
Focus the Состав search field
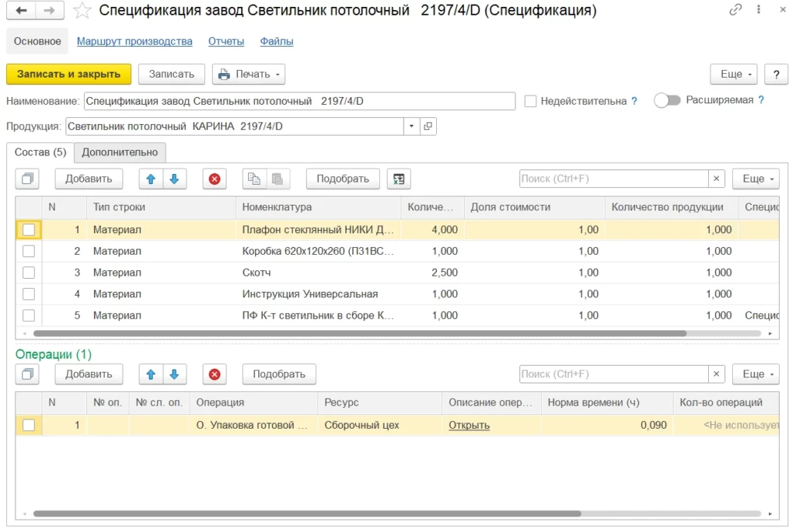[614, 179]
